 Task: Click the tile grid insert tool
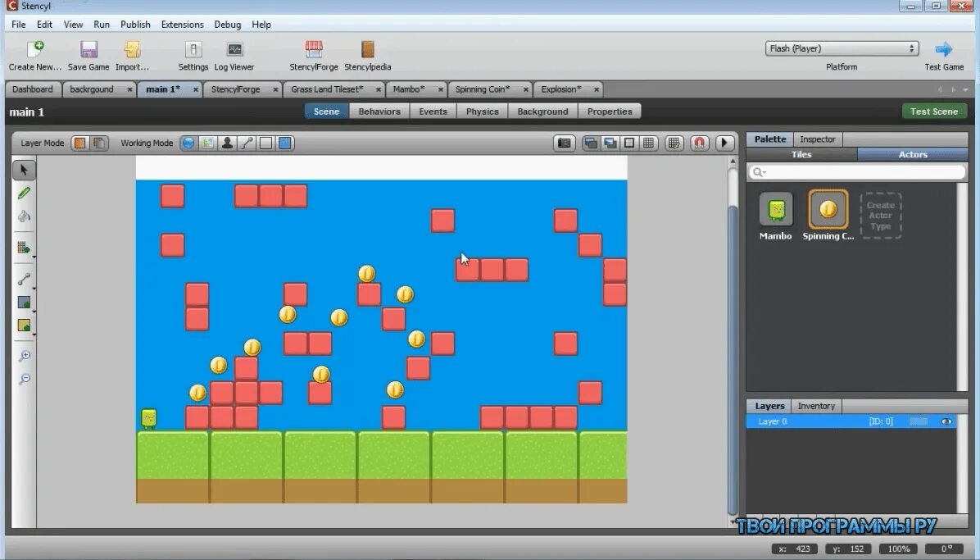click(x=24, y=248)
